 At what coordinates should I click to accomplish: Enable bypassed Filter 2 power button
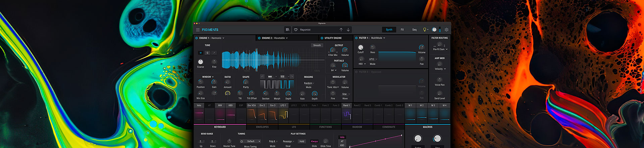point(356,72)
